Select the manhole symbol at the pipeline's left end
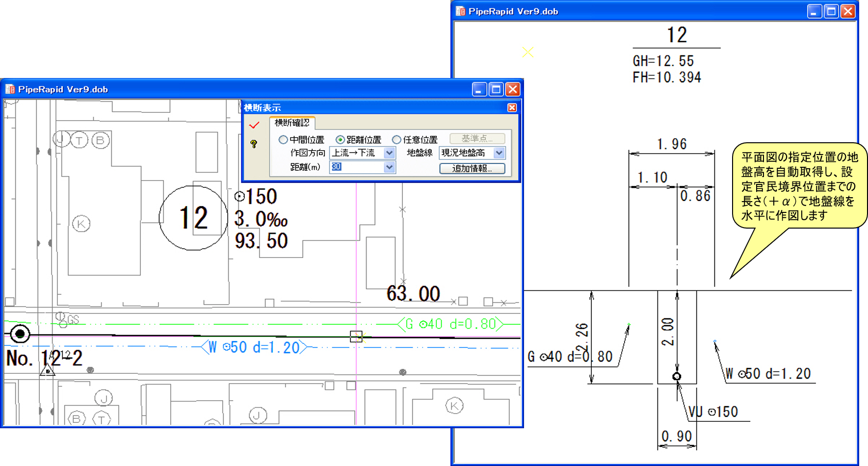This screenshot has height=466, width=868. pos(20,334)
